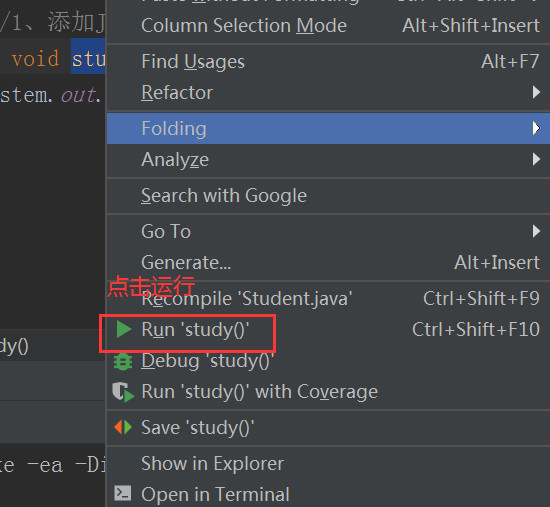
Task: Click the 'dy()' breadcrumb in editor
Action: tap(14, 347)
